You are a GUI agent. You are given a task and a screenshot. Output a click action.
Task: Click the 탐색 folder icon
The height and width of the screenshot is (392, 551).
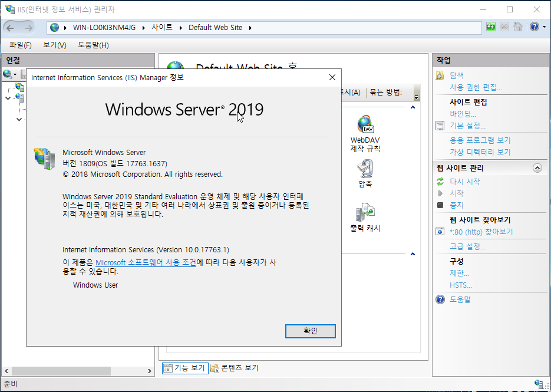pyautogui.click(x=440, y=75)
